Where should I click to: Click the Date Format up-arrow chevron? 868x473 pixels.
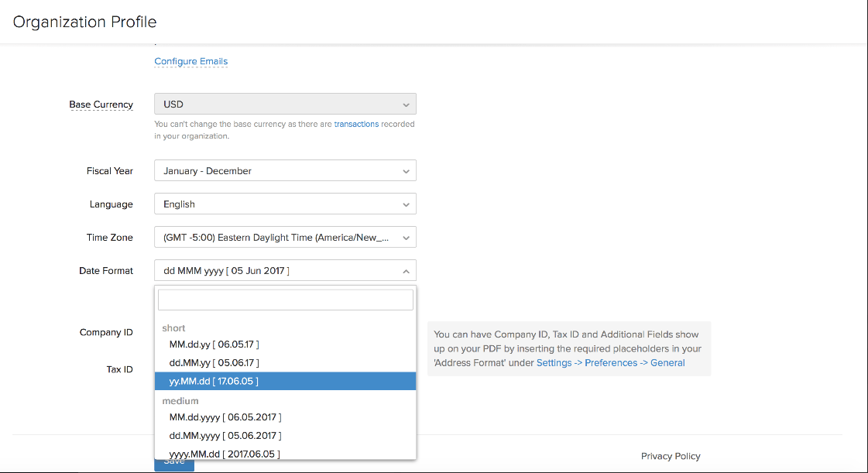click(x=406, y=271)
